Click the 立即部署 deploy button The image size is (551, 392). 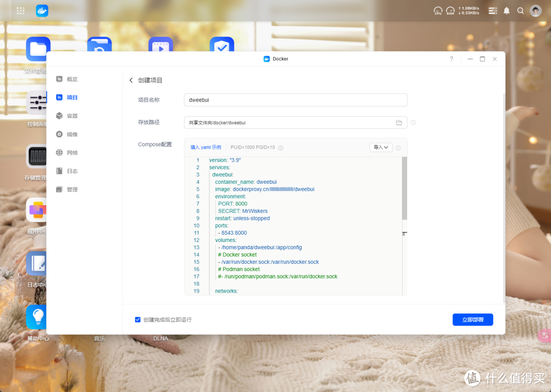coord(472,320)
